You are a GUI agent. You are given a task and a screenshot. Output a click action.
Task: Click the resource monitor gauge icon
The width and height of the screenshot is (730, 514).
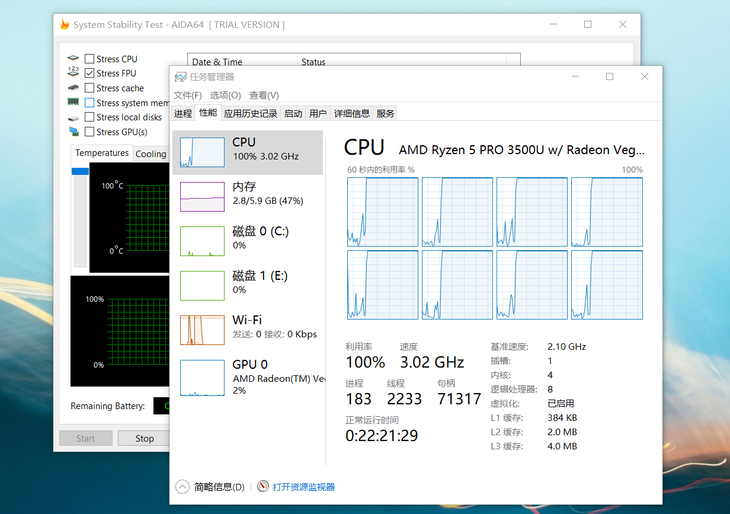tap(263, 486)
